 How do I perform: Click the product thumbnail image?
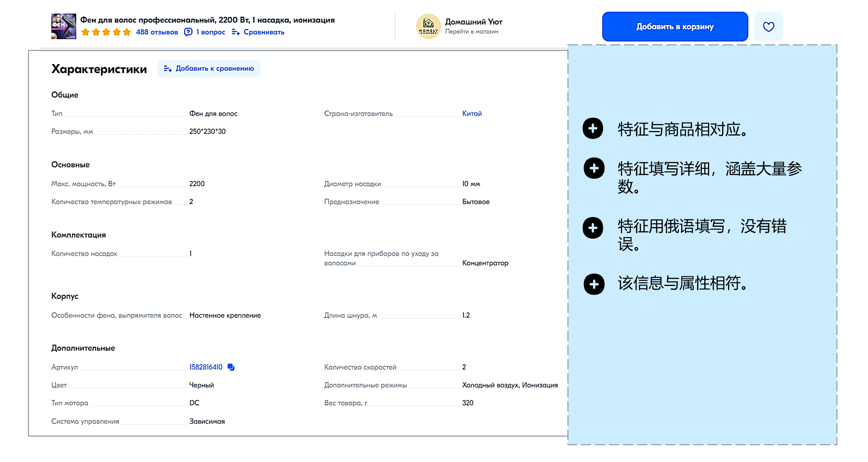[63, 26]
